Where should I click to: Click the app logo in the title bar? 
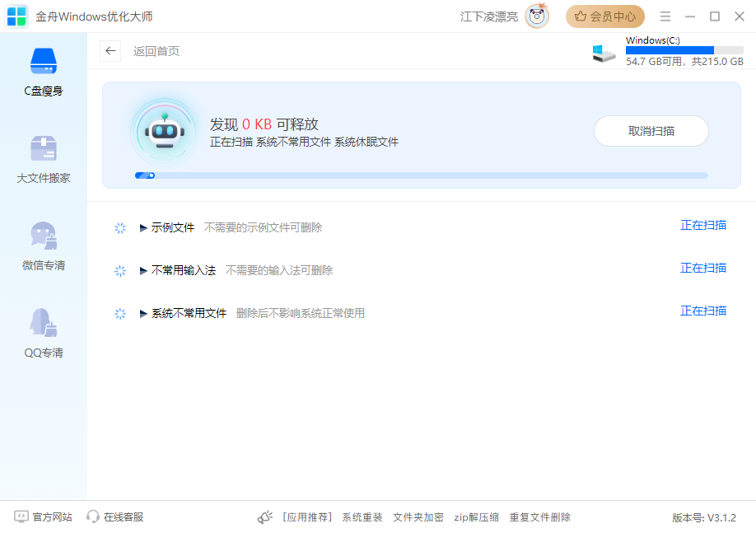pyautogui.click(x=16, y=16)
